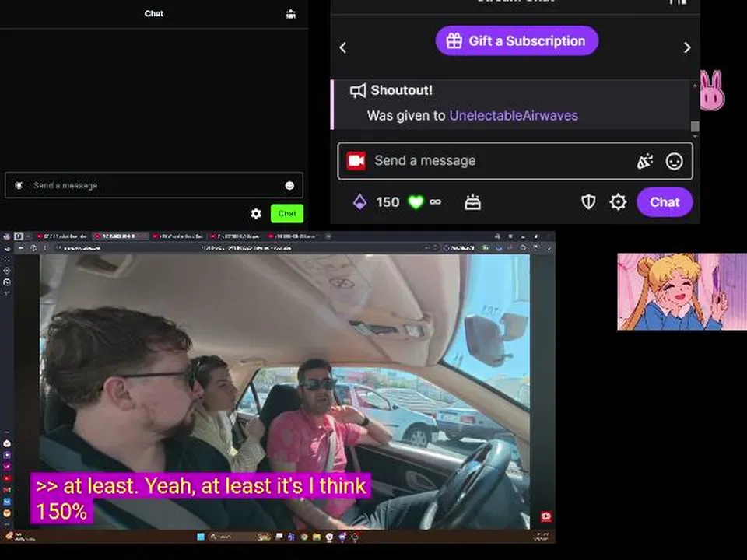Open the party popper celebration icon
747x560 pixels.
click(x=644, y=162)
